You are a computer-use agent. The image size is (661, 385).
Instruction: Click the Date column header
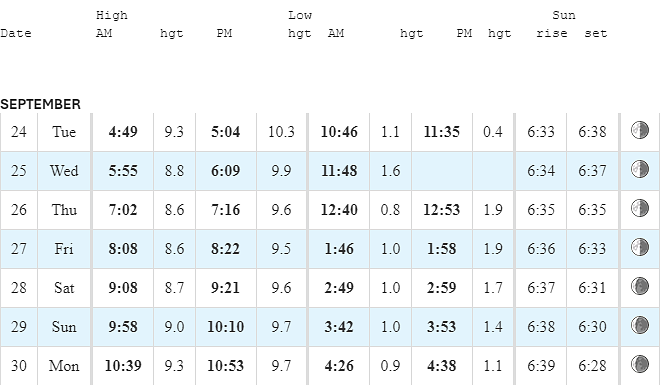(16, 33)
